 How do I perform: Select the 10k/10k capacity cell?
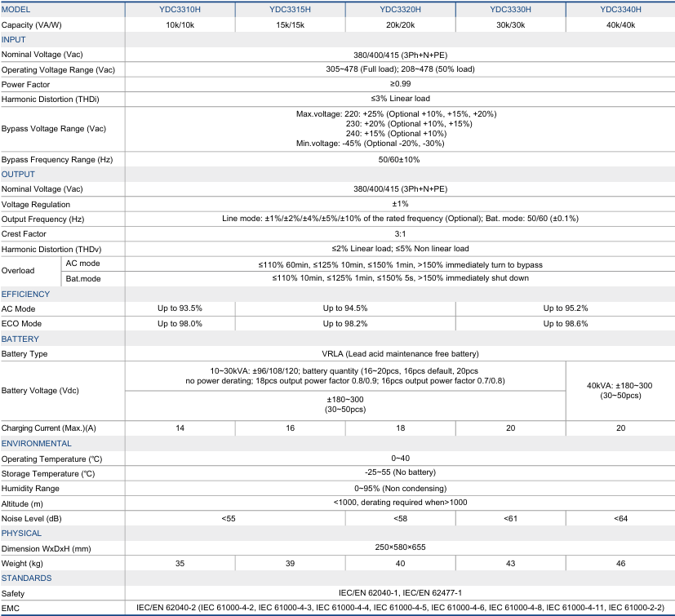click(x=180, y=25)
